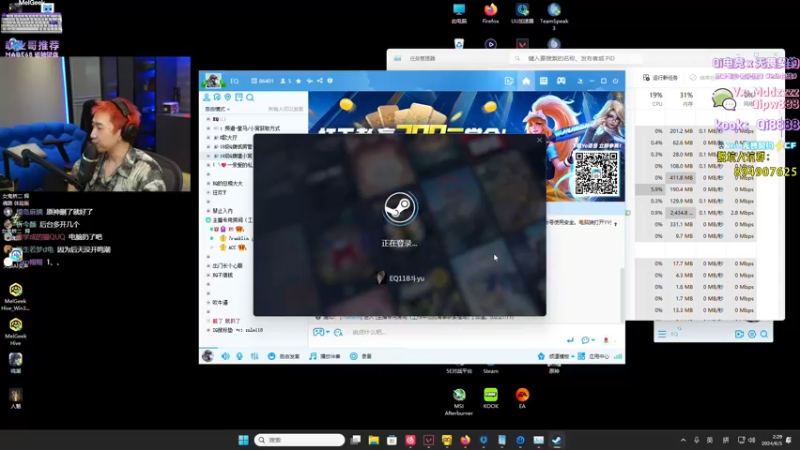Click the search icon in the small EQ window
Viewport: 800px width, 450px height.
click(764, 334)
